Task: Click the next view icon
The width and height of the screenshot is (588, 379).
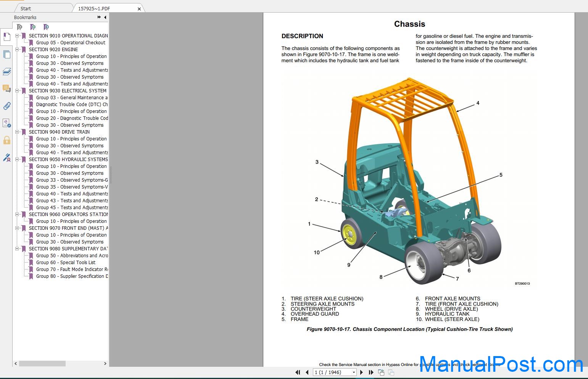Action: [x=391, y=372]
